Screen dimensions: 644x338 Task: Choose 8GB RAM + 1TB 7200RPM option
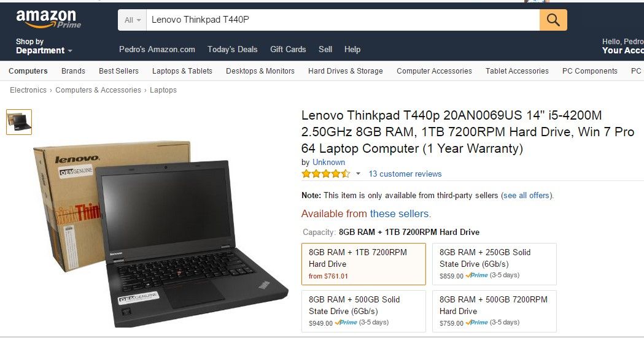point(363,264)
